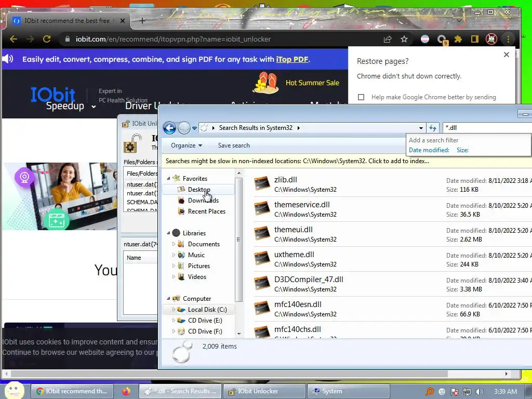532x399 pixels.
Task: Switch to .dll Search Results taskbar button
Action: click(x=180, y=391)
